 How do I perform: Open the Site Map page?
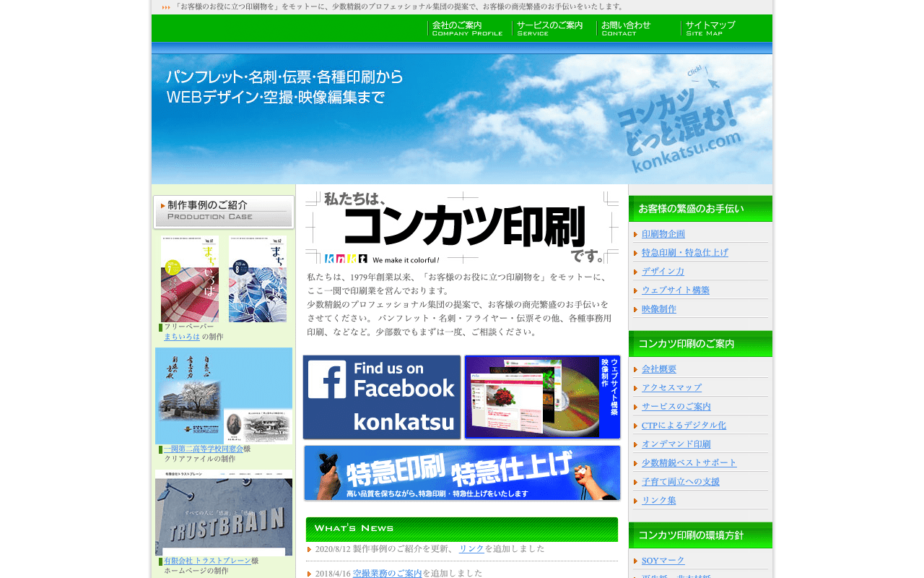coord(711,28)
